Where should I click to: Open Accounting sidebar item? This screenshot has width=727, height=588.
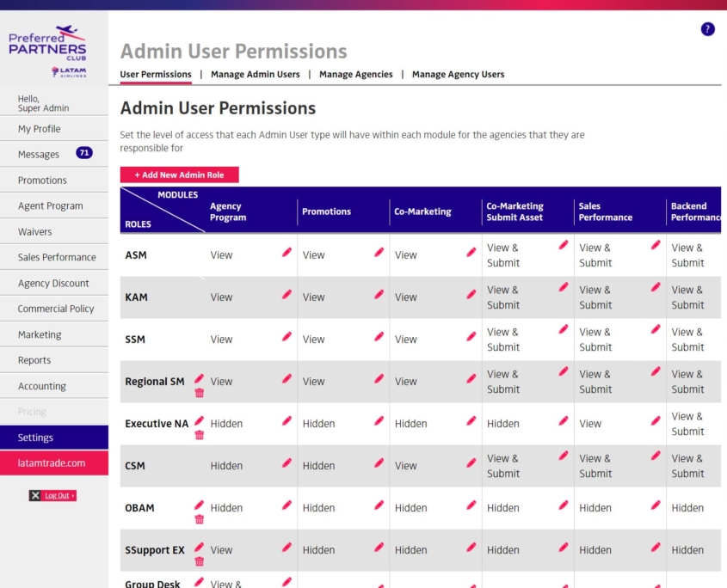[54, 386]
